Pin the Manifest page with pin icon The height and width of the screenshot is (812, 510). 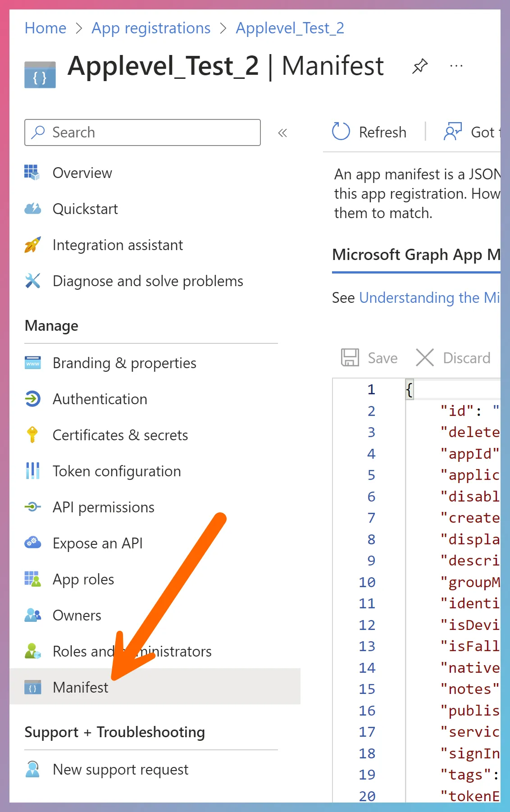(420, 66)
